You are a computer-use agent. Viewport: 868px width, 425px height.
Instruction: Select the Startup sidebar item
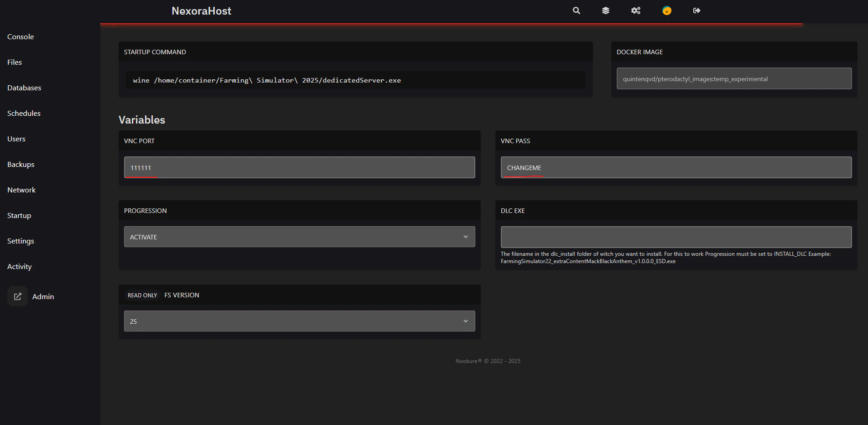19,215
